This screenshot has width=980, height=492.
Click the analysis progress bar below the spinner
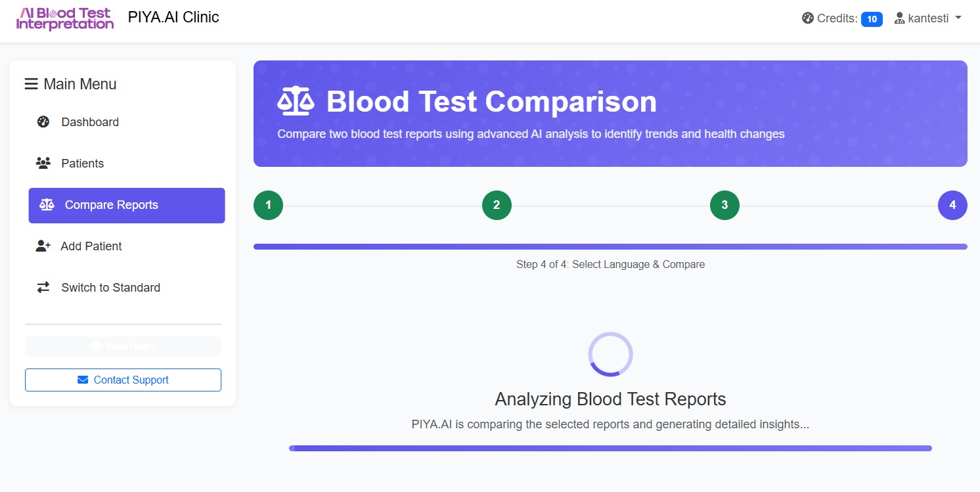(x=610, y=449)
